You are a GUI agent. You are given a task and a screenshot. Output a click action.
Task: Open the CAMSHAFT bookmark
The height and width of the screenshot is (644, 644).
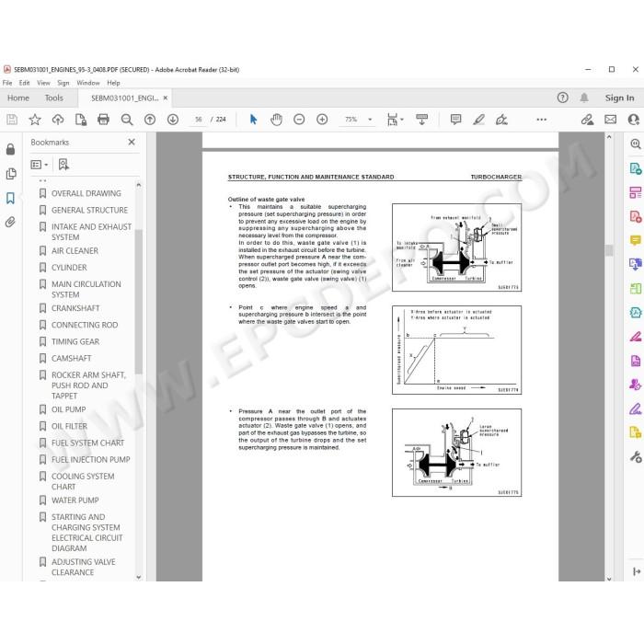(x=71, y=359)
